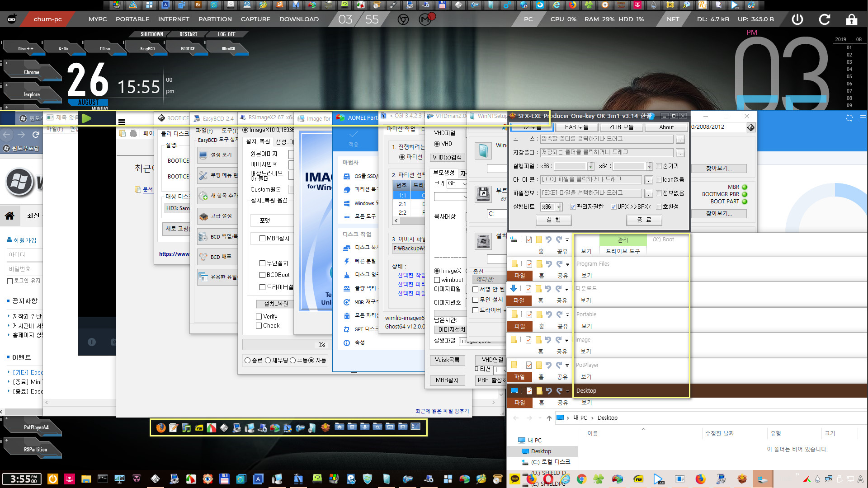Open DOWNLOAD menu in top bar
This screenshot has height=488, width=868.
299,19
